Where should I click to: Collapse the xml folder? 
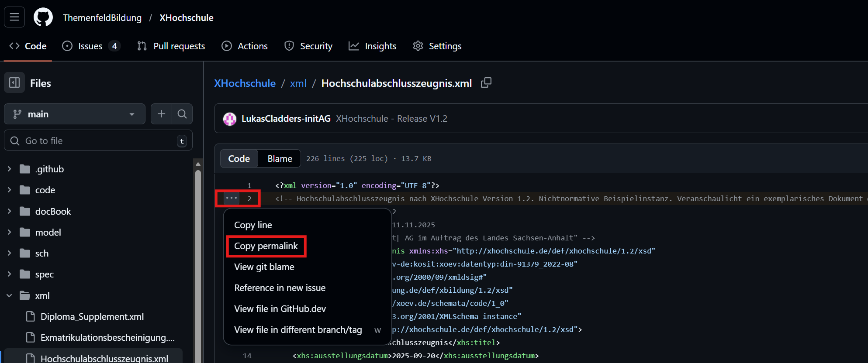pos(9,295)
